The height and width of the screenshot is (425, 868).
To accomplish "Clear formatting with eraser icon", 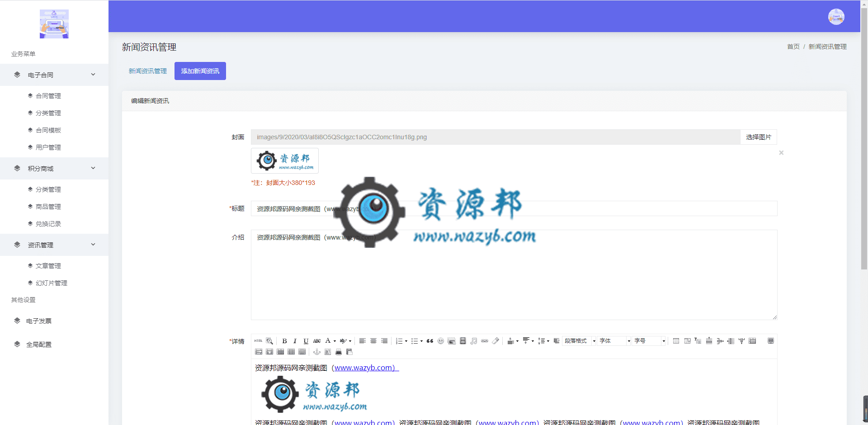I will tap(495, 341).
